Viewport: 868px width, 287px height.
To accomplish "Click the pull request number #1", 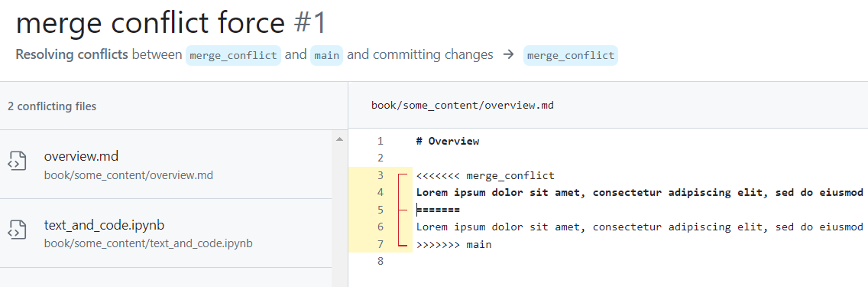I will 310,23.
